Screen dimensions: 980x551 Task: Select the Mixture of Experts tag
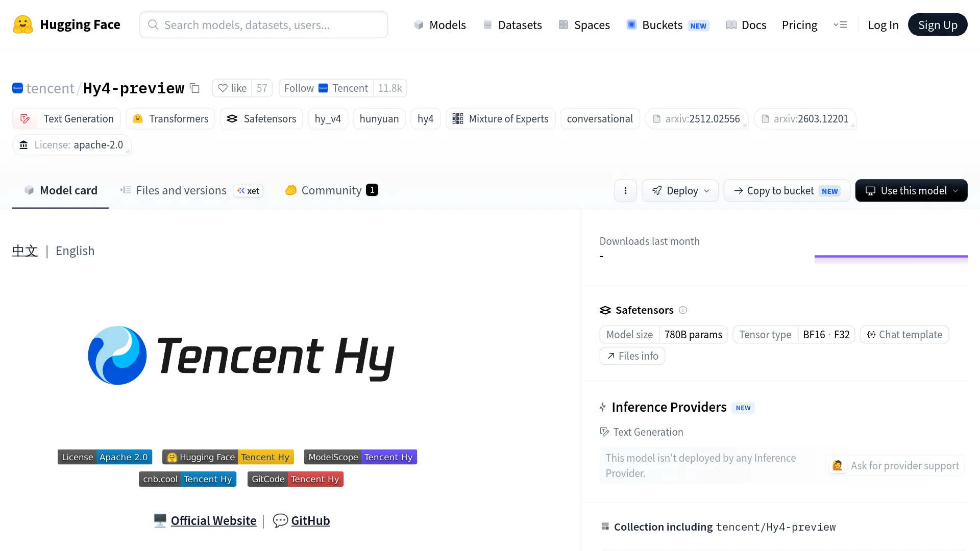500,119
